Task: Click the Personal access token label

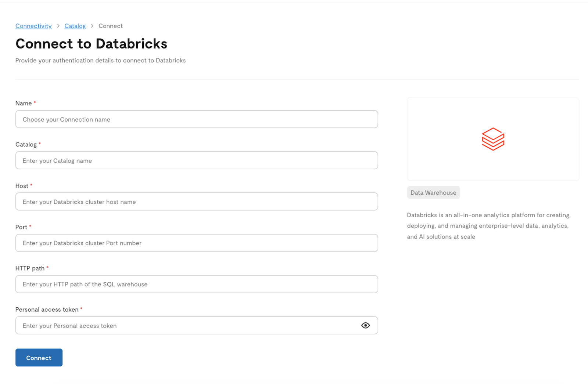Action: coord(47,309)
